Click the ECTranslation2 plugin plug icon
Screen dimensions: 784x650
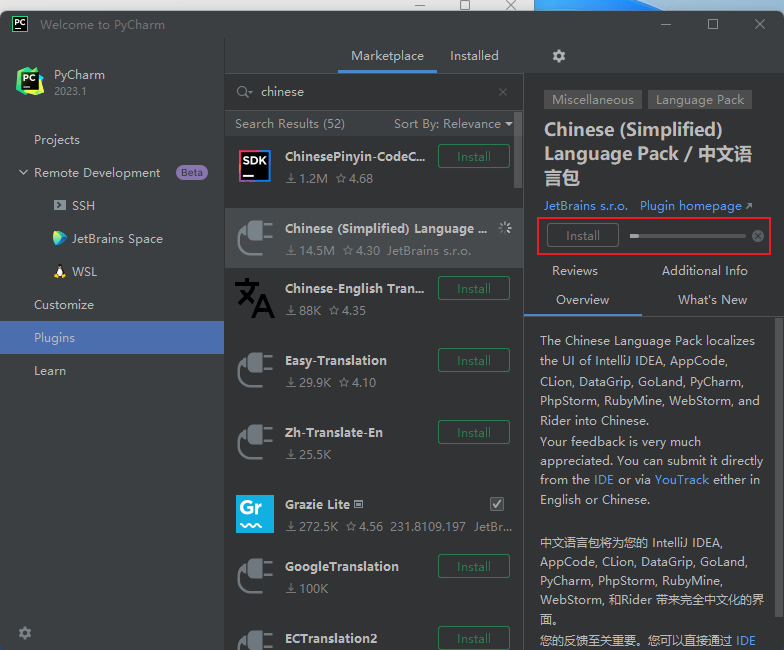tap(255, 640)
